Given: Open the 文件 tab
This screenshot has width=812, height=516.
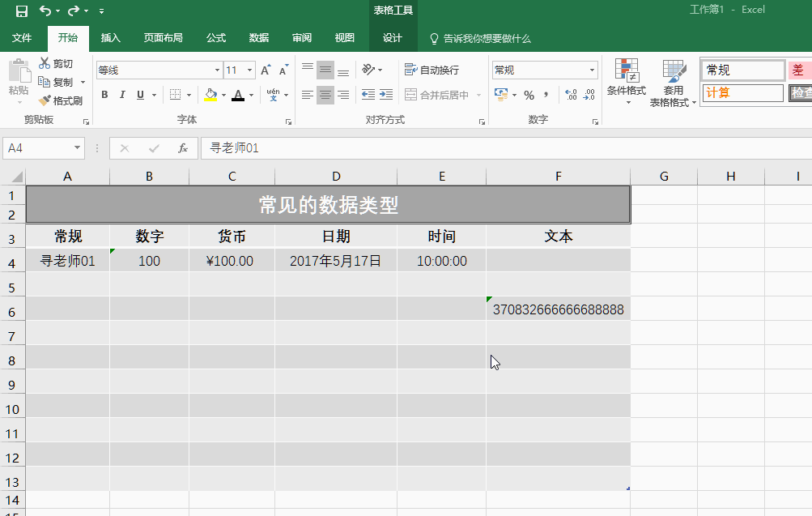Looking at the screenshot, I should pos(23,38).
